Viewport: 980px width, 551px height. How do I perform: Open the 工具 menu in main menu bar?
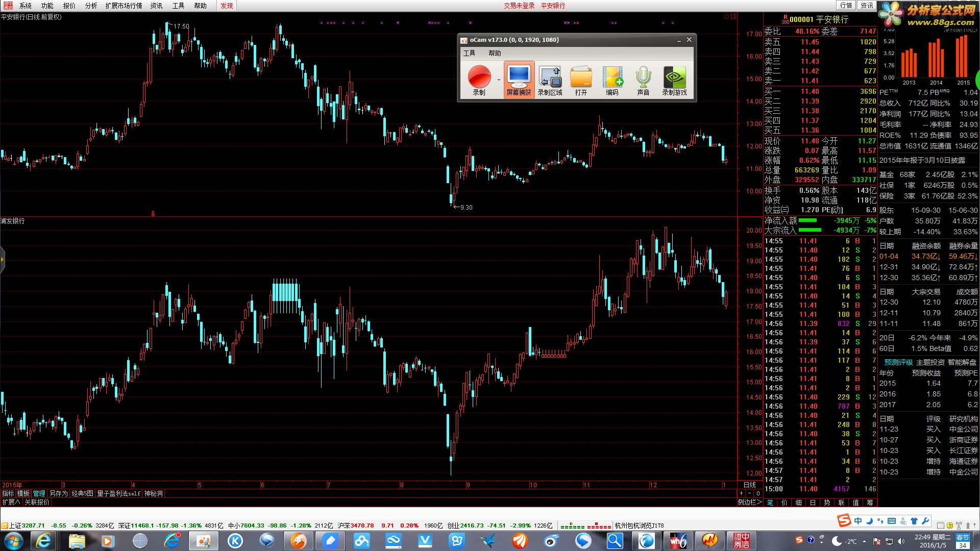click(178, 6)
